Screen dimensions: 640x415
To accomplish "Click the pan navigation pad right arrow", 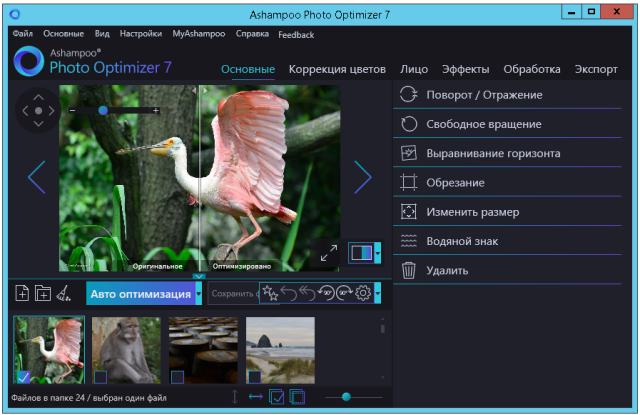I will point(52,111).
